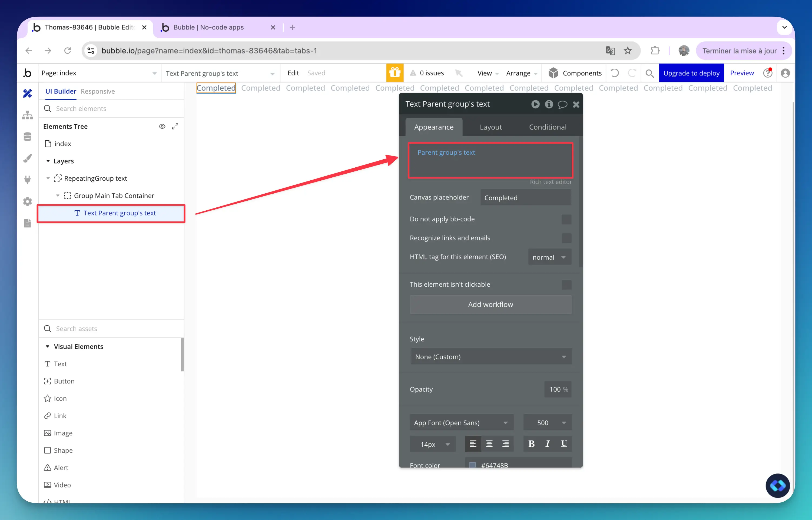Collapse the Layers tree section
This screenshot has height=520, width=812.
[x=48, y=161]
